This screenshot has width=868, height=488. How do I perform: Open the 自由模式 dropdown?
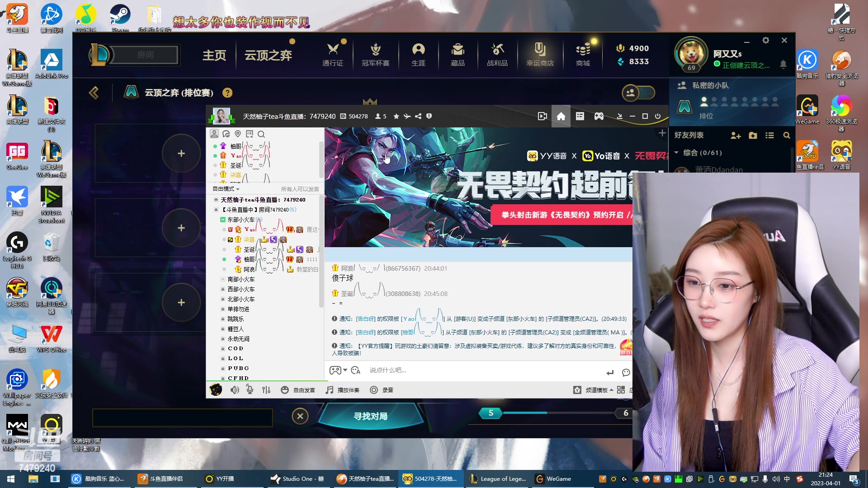tap(226, 189)
